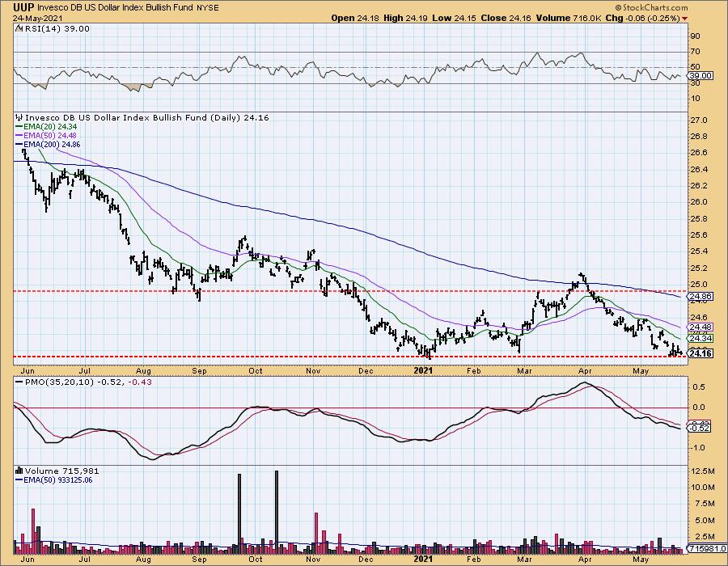This screenshot has height=566, width=728.
Task: Click the Open 24.18 value
Action: pos(355,18)
